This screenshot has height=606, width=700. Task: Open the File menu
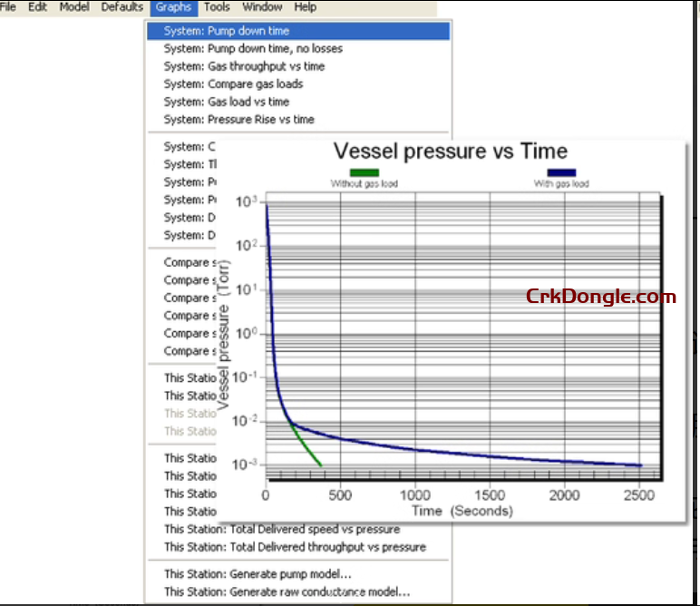[8, 7]
